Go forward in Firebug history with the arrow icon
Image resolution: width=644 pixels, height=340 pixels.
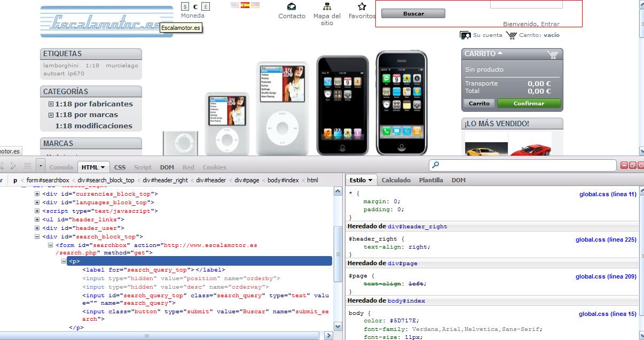[13, 166]
